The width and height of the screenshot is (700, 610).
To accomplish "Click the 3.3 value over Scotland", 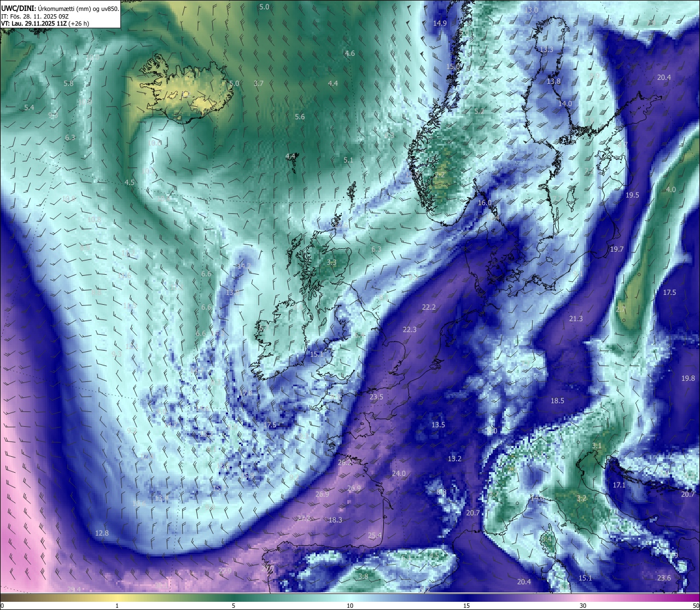I will pyautogui.click(x=331, y=263).
